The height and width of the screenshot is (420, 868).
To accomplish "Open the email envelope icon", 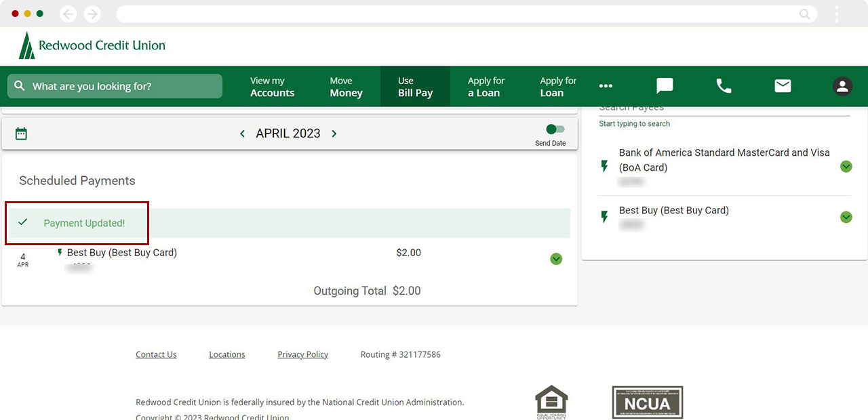I will [783, 85].
